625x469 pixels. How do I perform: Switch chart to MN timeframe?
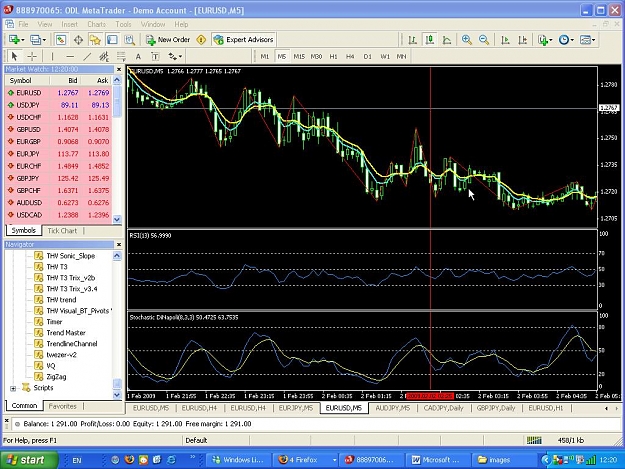point(401,57)
